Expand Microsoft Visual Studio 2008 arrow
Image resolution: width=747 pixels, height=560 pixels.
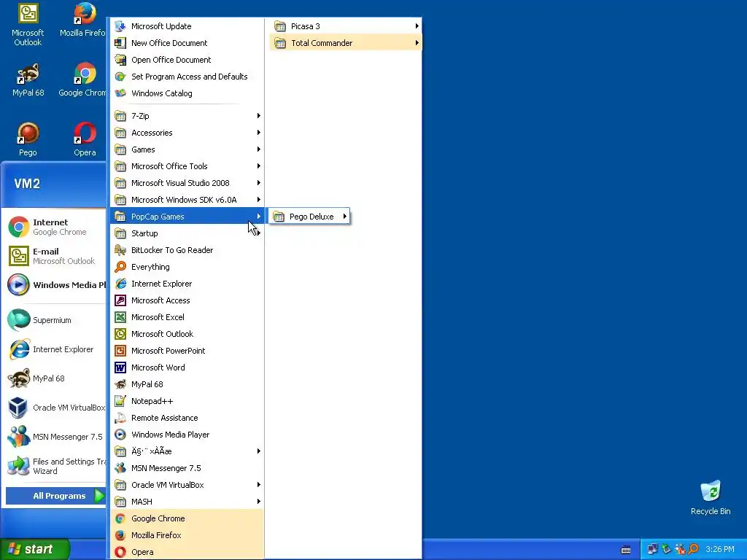pyautogui.click(x=259, y=183)
